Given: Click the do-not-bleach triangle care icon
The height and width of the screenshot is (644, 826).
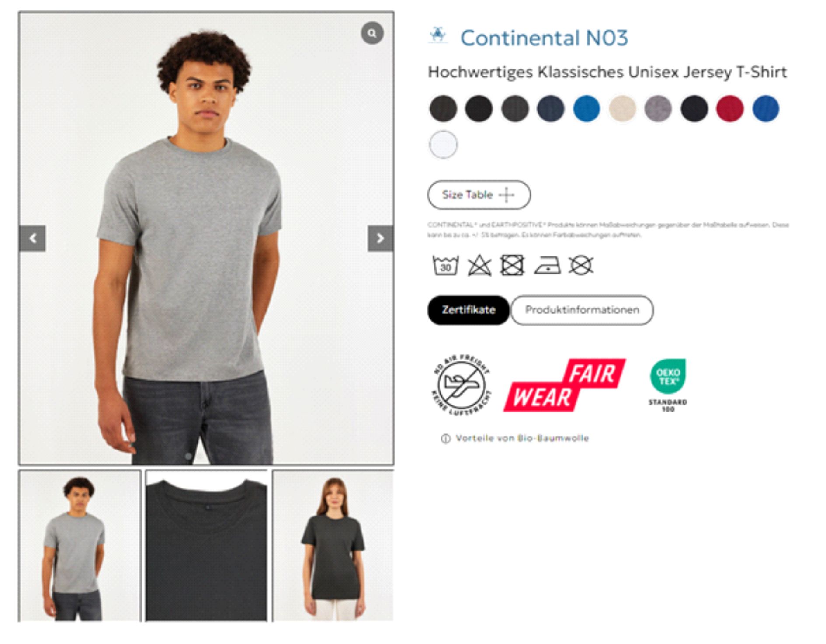Looking at the screenshot, I should (479, 265).
